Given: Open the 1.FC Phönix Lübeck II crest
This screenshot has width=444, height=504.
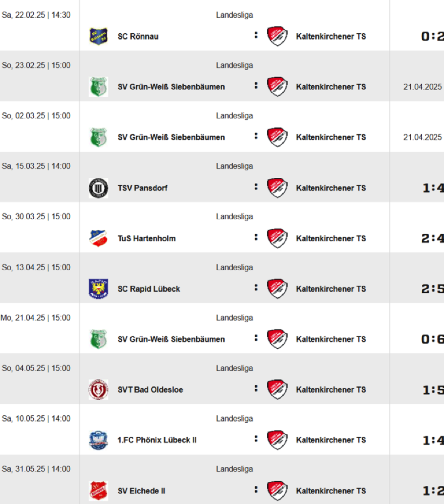Looking at the screenshot, I should tap(98, 440).
